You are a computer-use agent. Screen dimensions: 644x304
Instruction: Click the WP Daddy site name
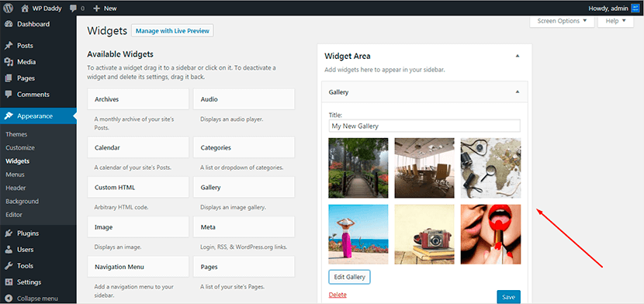[47, 9]
